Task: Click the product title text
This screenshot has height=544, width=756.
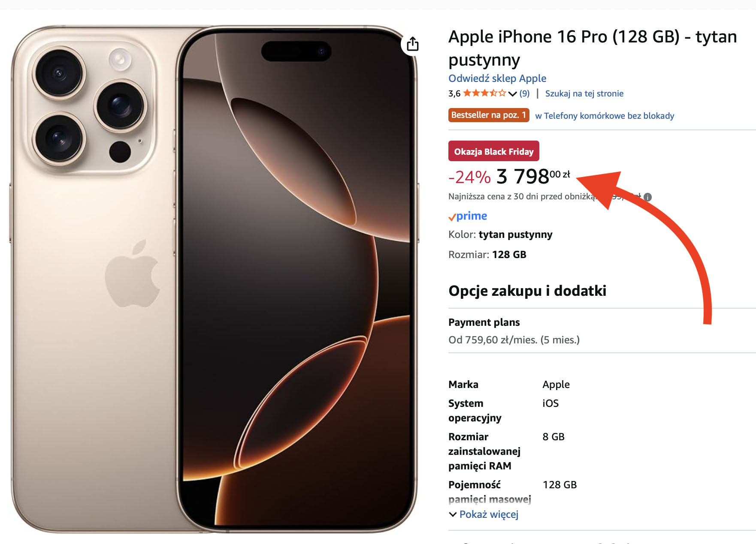Action: (x=593, y=48)
